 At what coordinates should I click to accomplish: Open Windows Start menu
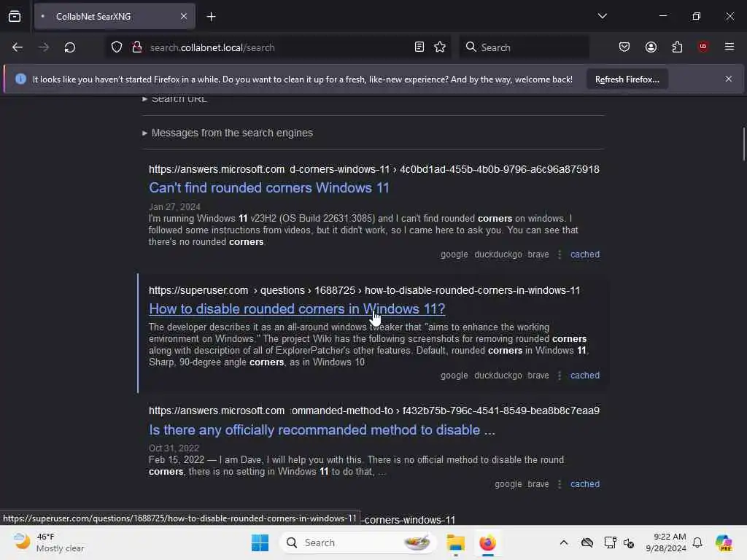tap(260, 542)
